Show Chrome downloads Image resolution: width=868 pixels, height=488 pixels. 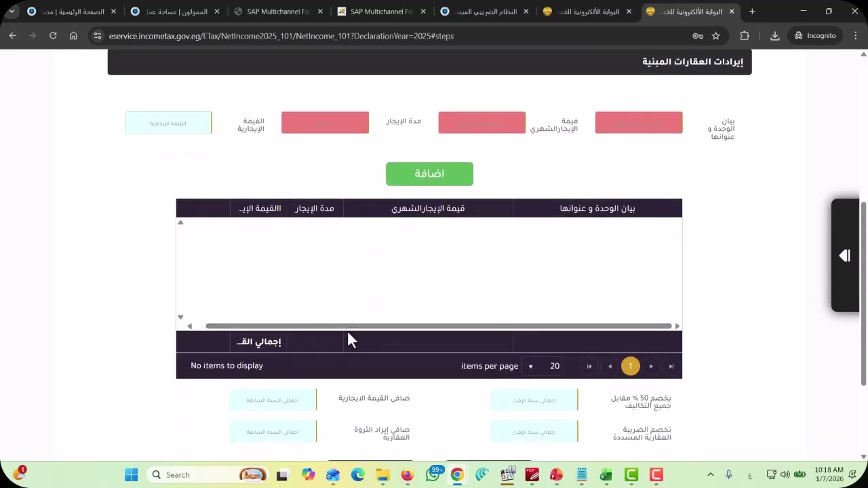tap(775, 36)
